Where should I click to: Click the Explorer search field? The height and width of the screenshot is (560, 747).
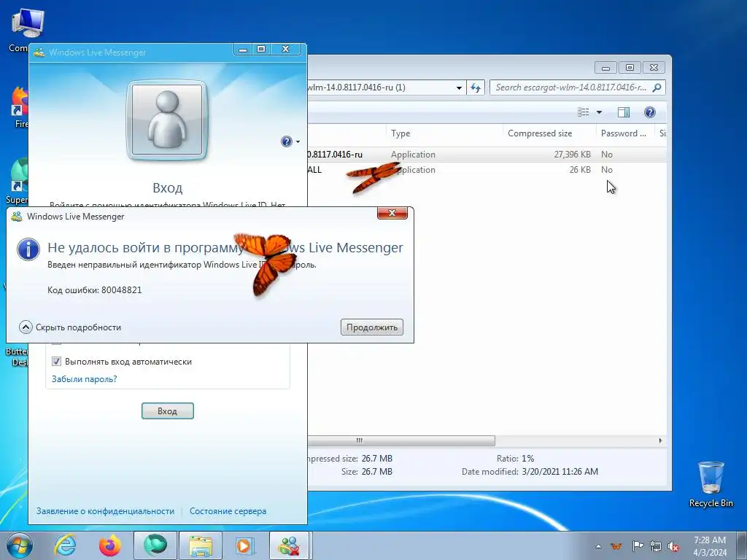tap(570, 87)
